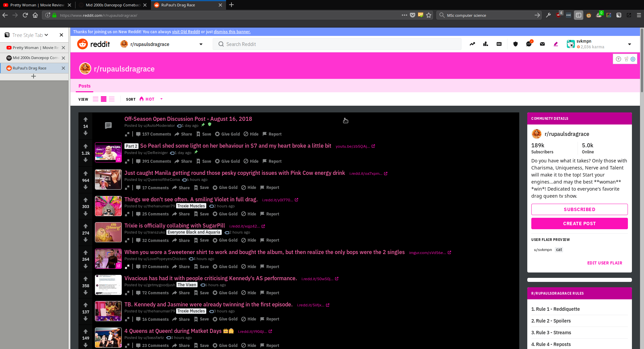Expand the svkmpn user account menu
This screenshot has width=644, height=349.
tap(629, 44)
